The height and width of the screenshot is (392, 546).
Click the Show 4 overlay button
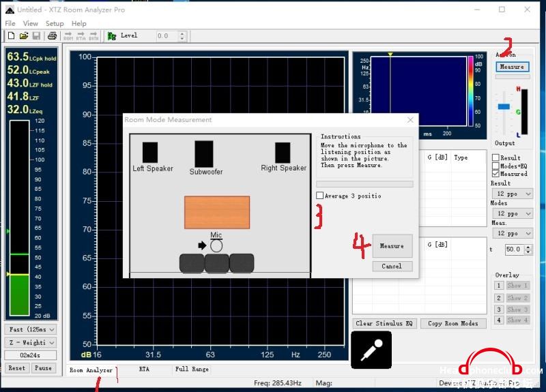coord(517,320)
